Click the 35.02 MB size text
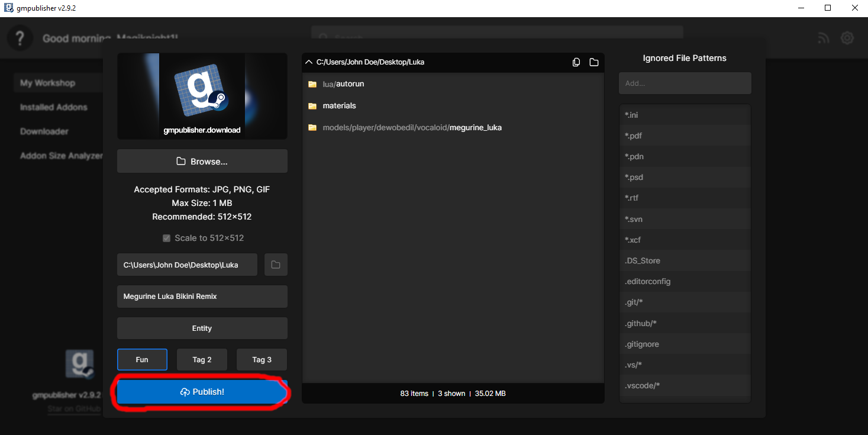868x435 pixels. tap(491, 394)
